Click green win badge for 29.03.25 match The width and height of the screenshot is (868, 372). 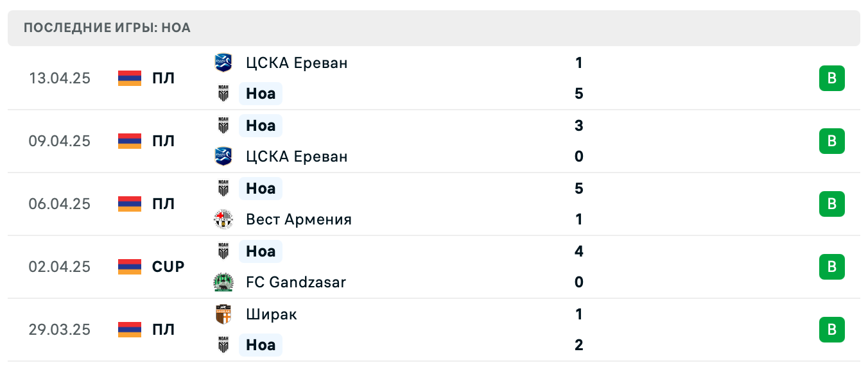(x=831, y=330)
